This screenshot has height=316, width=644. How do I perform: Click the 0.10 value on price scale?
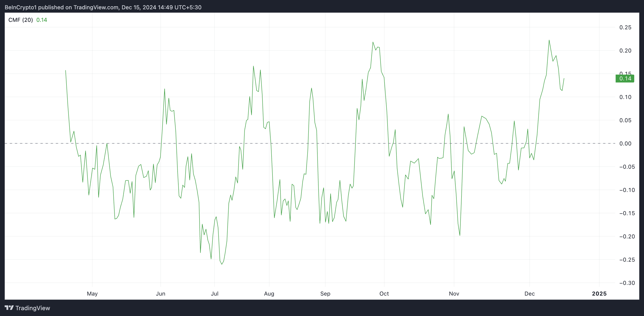pyautogui.click(x=625, y=97)
